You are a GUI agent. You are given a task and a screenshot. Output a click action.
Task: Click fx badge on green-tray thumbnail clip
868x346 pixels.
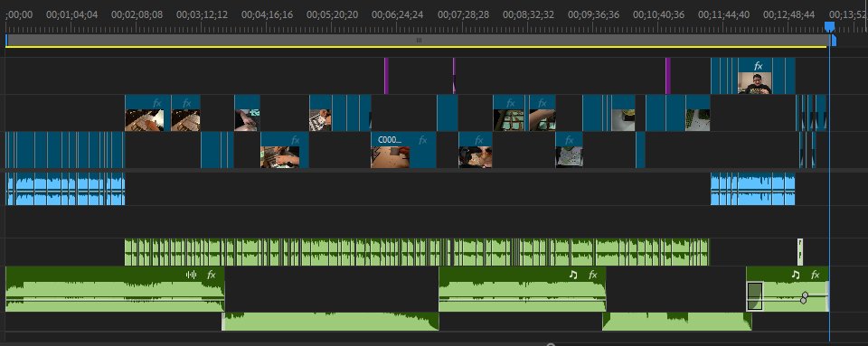click(x=510, y=103)
